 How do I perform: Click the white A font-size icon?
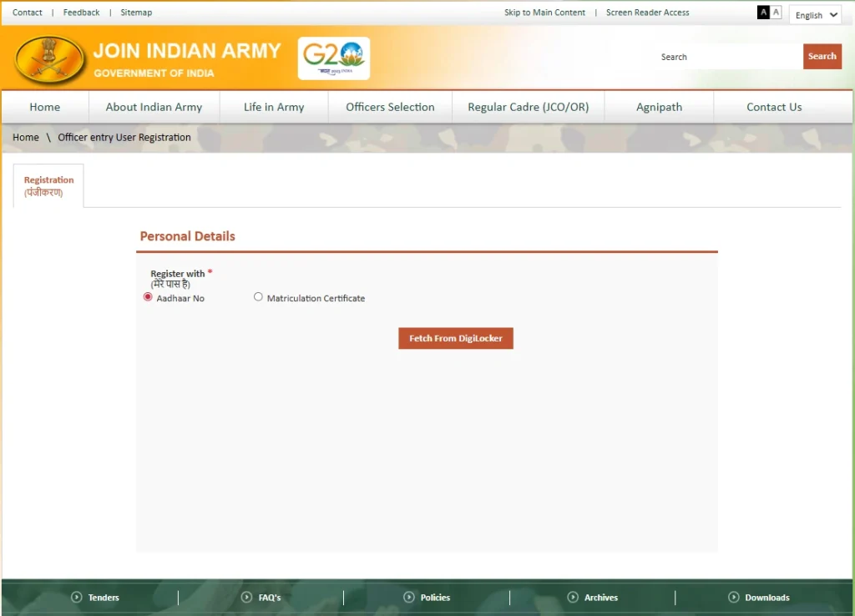coord(774,13)
